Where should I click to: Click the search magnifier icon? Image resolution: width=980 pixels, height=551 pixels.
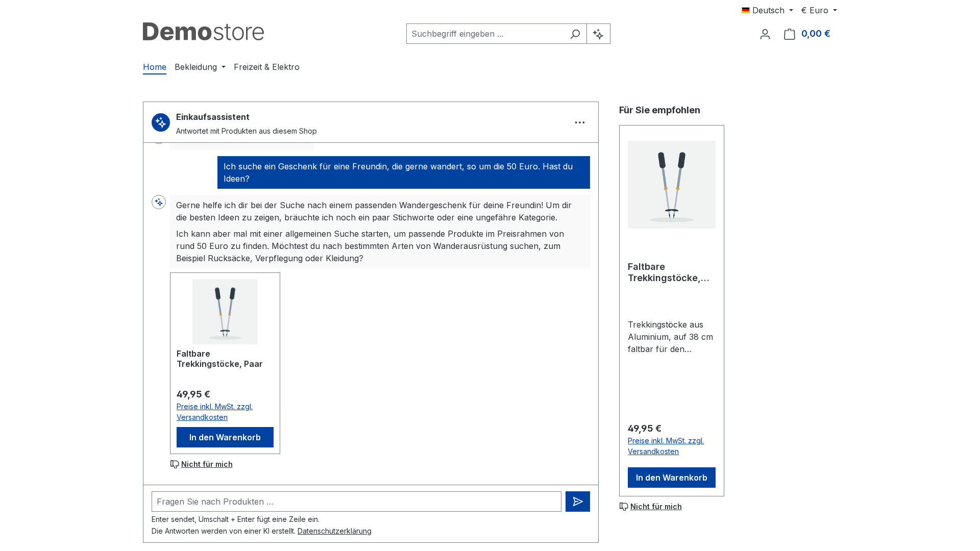pos(575,34)
